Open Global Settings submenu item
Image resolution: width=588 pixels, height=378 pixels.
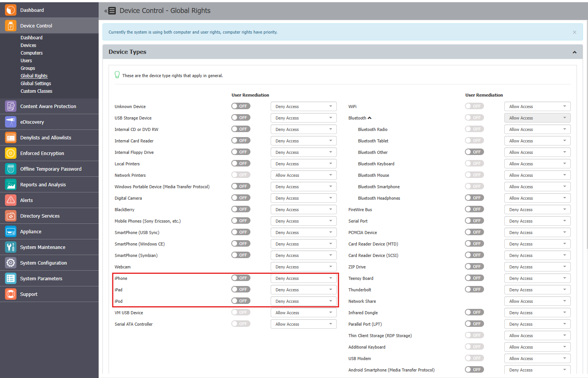(x=36, y=83)
